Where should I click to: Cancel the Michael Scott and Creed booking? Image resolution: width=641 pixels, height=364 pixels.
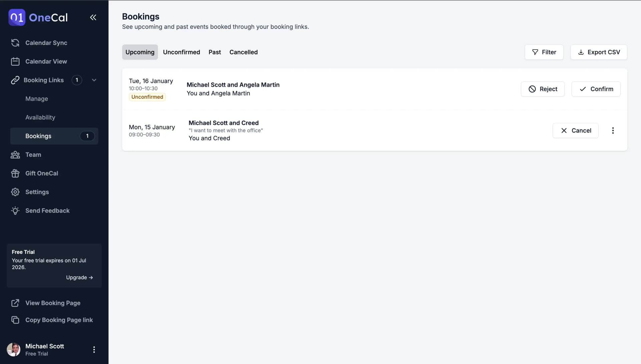point(576,130)
